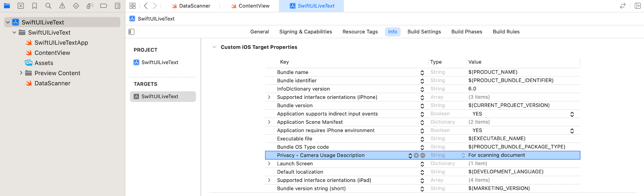
Task: Open the General settings tab
Action: [x=260, y=32]
